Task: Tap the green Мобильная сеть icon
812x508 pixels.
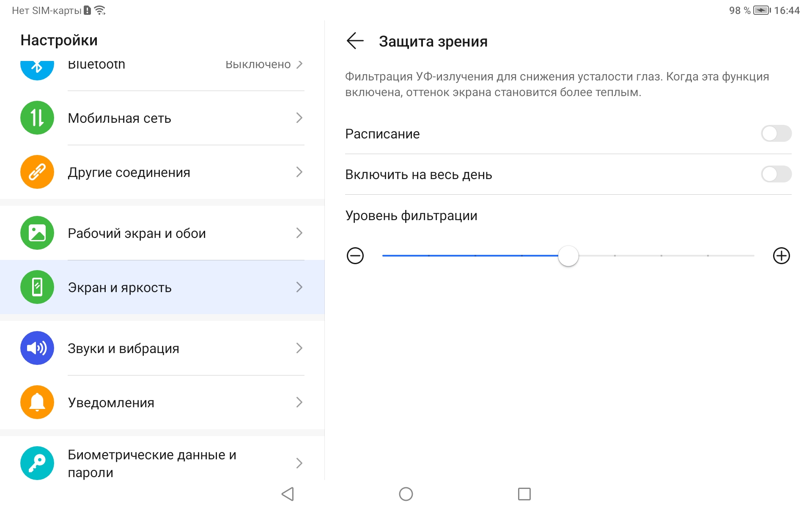Action: click(x=37, y=118)
